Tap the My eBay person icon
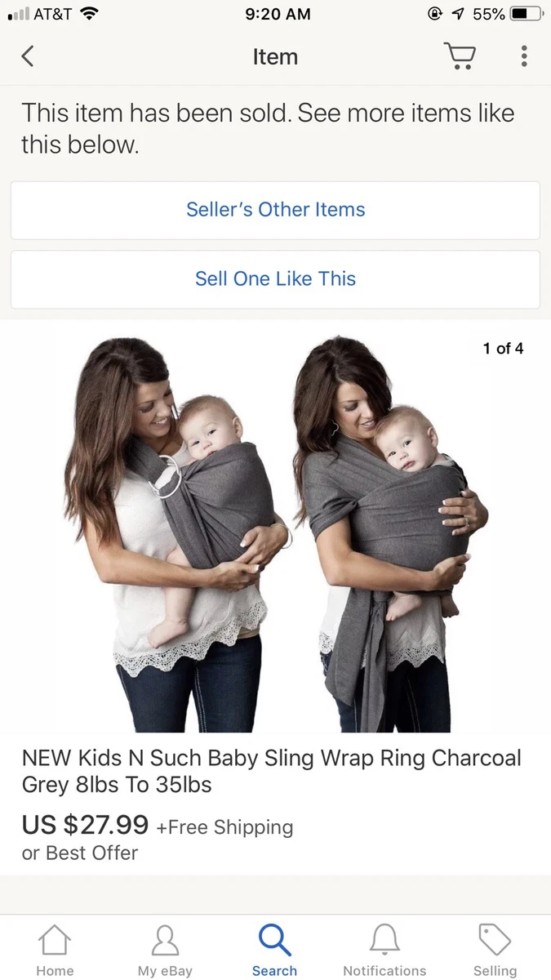Viewport: 551px width, 980px height. click(x=165, y=940)
